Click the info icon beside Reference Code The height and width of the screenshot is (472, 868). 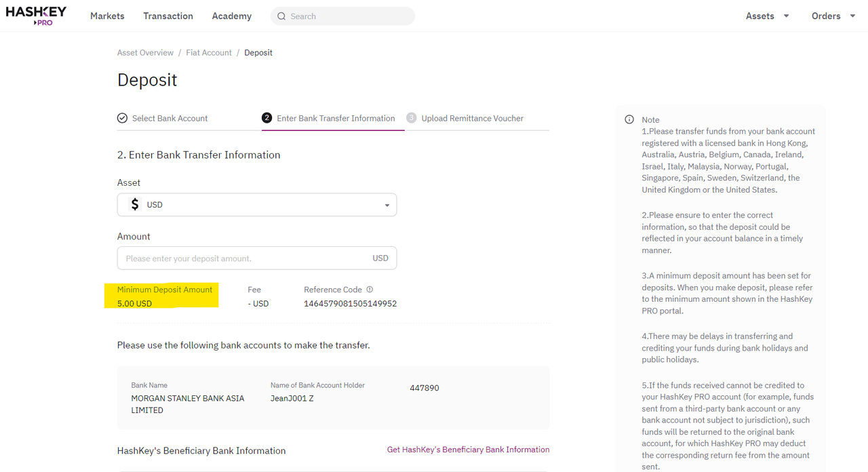point(370,290)
